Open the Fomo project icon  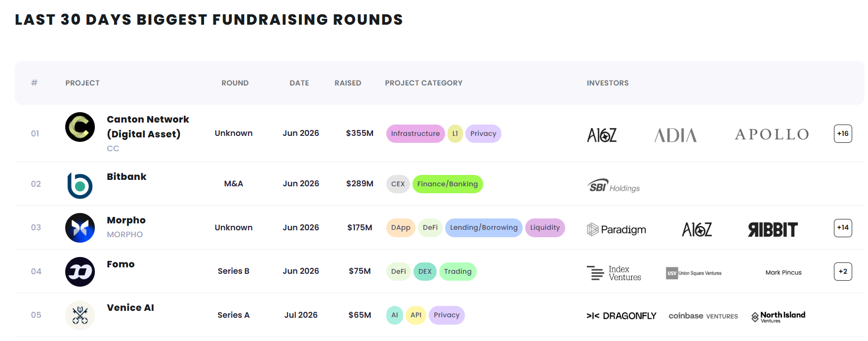80,272
